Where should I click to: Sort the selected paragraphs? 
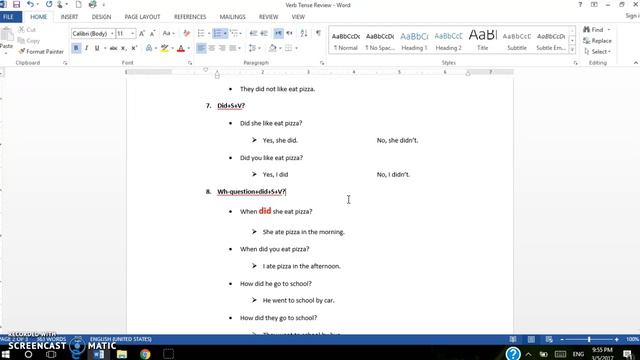pyautogui.click(x=304, y=33)
